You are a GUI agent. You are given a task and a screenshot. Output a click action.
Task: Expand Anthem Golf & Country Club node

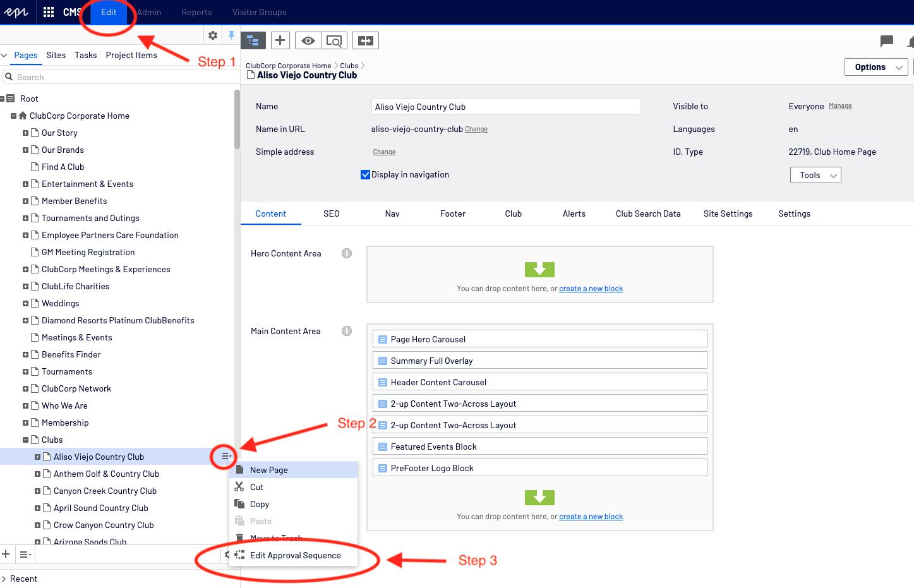click(x=37, y=474)
